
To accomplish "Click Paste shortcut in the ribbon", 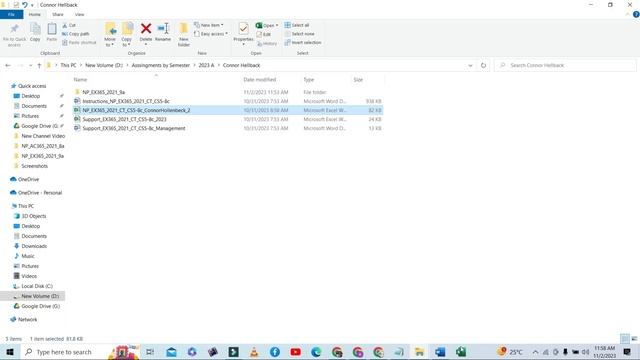I will click(79, 42).
